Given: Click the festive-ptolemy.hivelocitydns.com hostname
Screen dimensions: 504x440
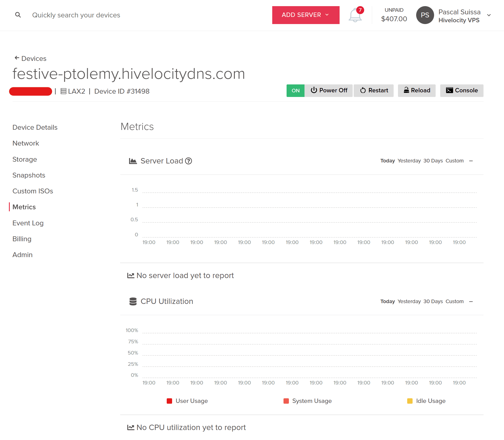Looking at the screenshot, I should pos(129,74).
